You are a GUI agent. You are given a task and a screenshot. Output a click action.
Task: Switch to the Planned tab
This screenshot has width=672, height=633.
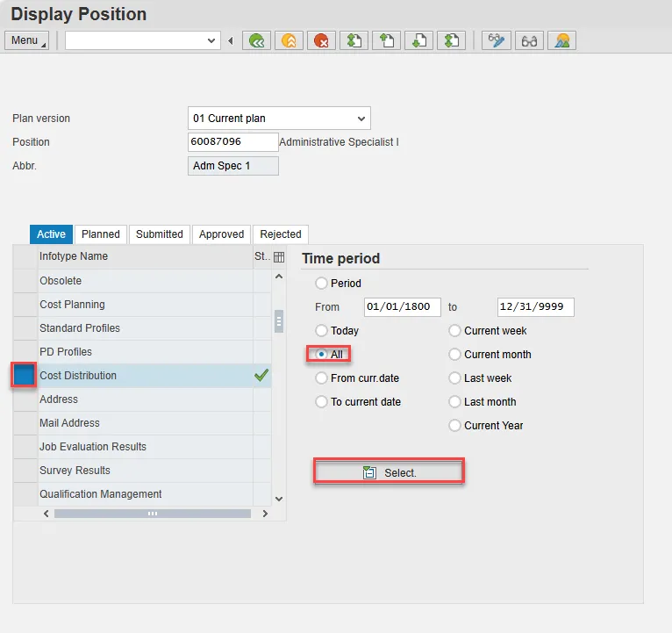[x=101, y=234]
